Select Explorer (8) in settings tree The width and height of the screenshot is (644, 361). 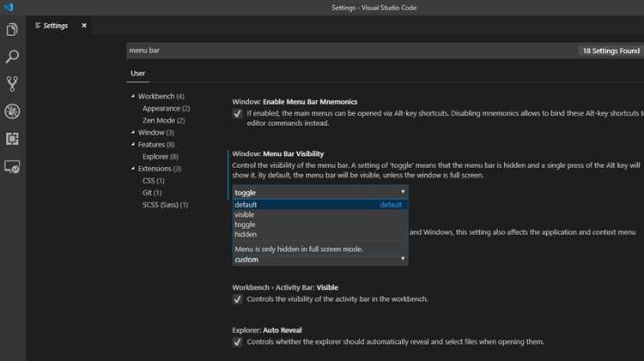161,156
